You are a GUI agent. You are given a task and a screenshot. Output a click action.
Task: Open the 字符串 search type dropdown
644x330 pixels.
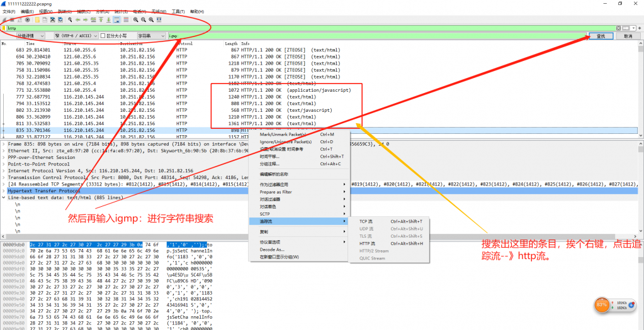pyautogui.click(x=151, y=36)
